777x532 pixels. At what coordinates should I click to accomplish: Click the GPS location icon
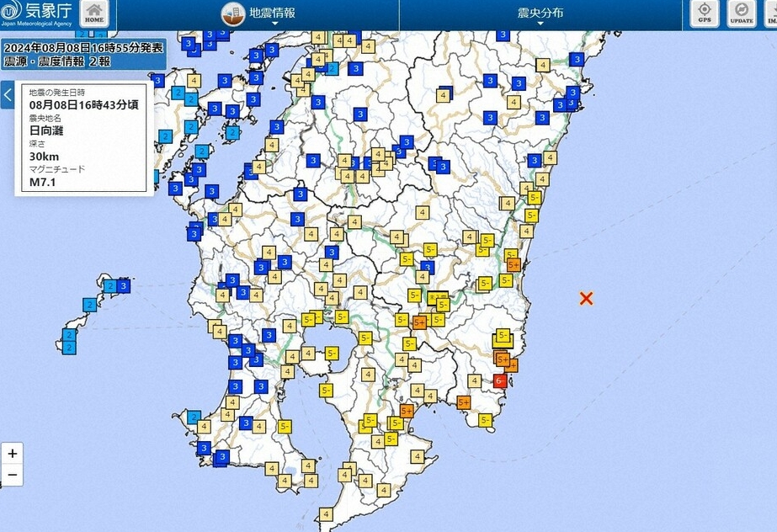[704, 13]
